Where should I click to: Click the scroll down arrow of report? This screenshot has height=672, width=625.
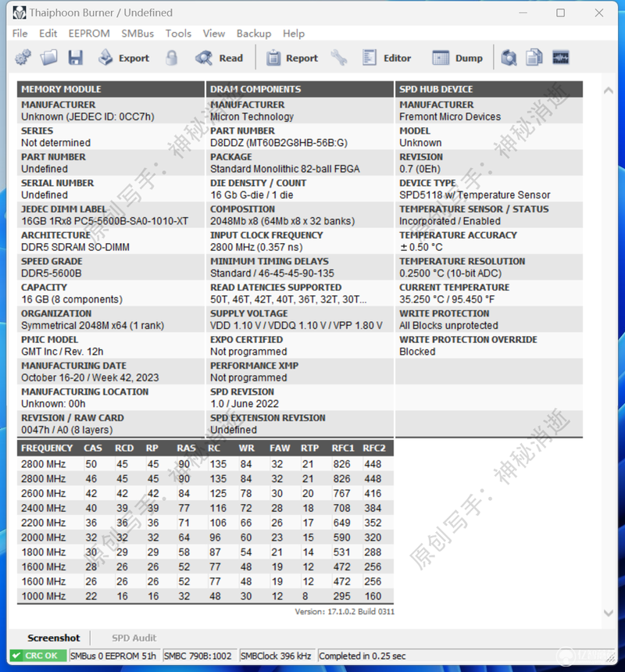tap(608, 613)
